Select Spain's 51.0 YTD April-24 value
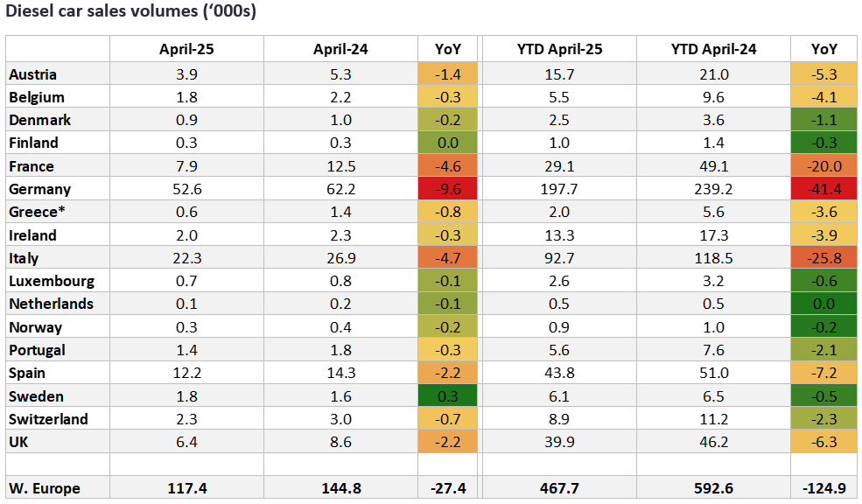862x504 pixels. coord(713,373)
